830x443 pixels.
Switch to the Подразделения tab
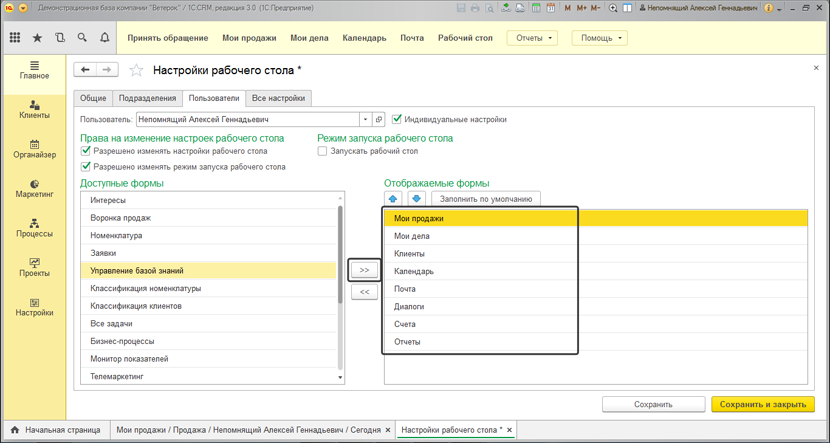147,98
